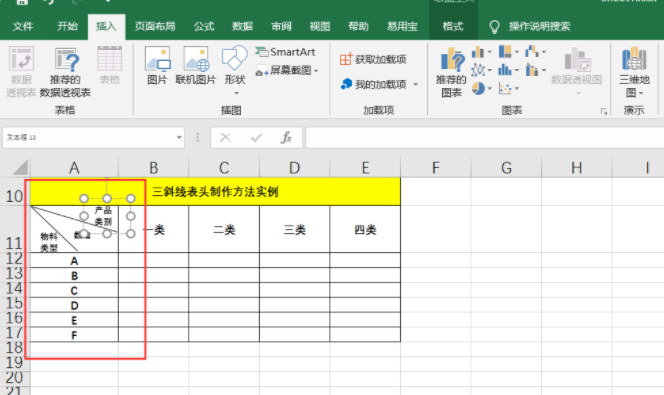Click the 二类 header cell
664x395 pixels.
point(224,229)
